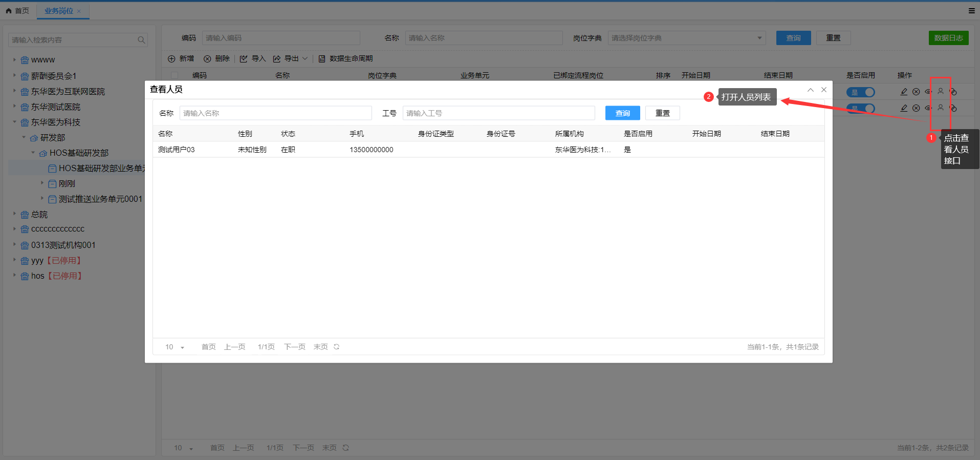Click the delete circle-x icon in first table row
Image resolution: width=980 pixels, height=460 pixels.
tap(916, 92)
